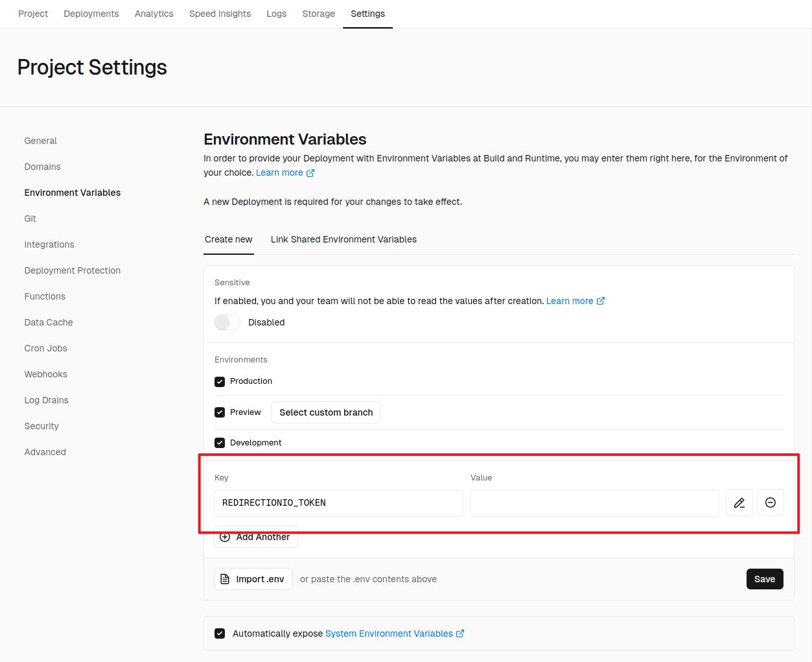This screenshot has width=812, height=662.
Task: Go to the Analytics tab
Action: click(x=154, y=14)
